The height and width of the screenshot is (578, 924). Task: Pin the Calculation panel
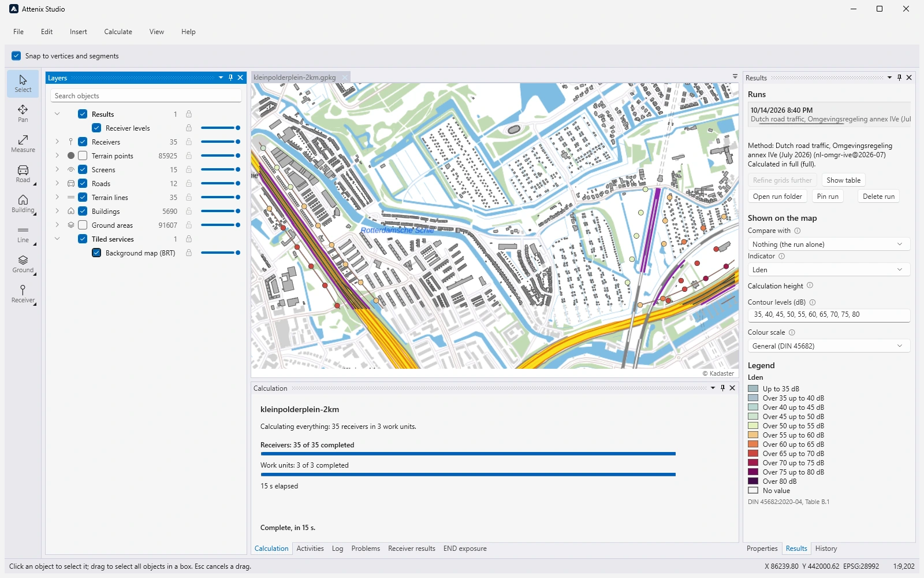click(722, 388)
